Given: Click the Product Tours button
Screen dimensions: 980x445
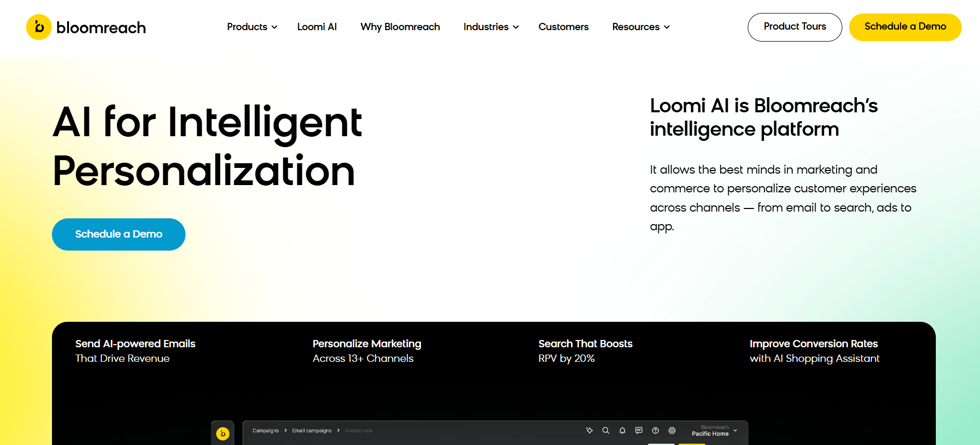Looking at the screenshot, I should tap(794, 27).
